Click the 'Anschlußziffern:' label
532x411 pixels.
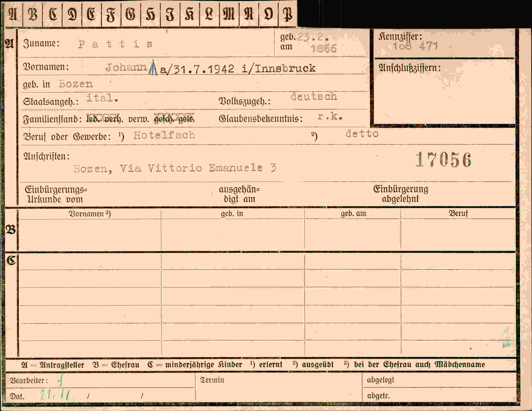(x=410, y=68)
